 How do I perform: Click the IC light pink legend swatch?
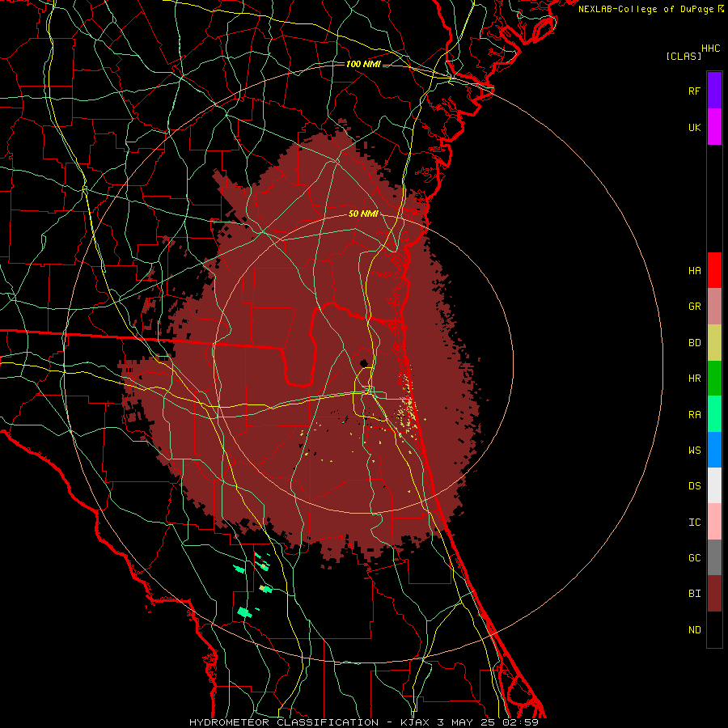coord(714,522)
